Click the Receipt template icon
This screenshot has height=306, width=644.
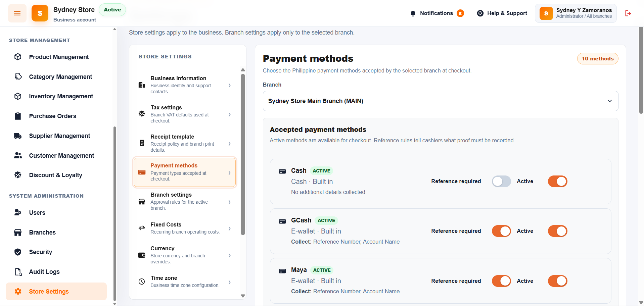click(142, 143)
